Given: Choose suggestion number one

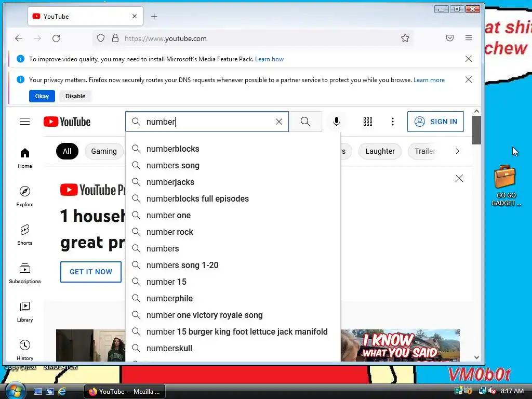Looking at the screenshot, I should (x=233, y=215).
